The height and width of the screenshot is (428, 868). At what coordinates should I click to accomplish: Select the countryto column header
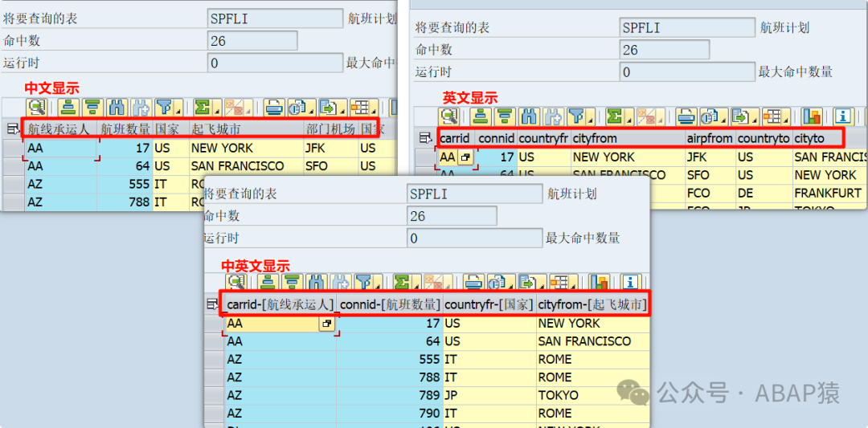tap(764, 138)
